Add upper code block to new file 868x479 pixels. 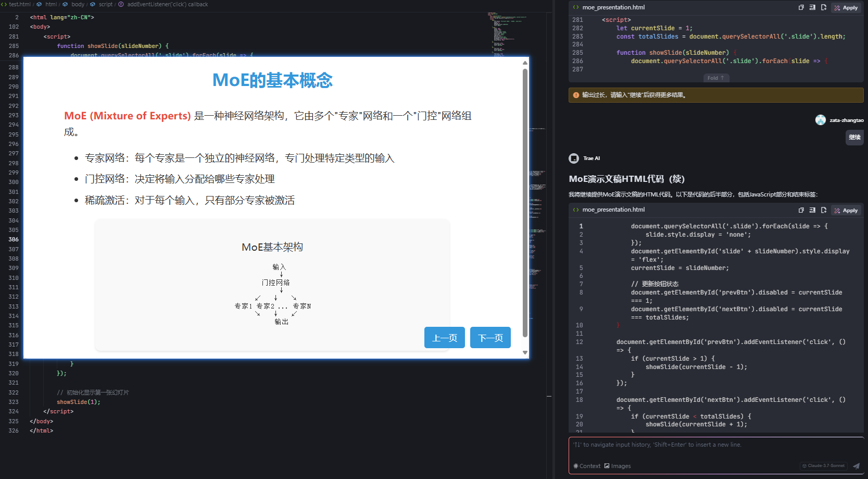point(824,7)
